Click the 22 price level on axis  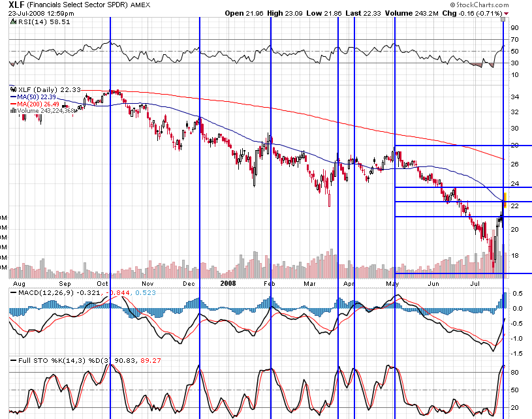point(514,206)
